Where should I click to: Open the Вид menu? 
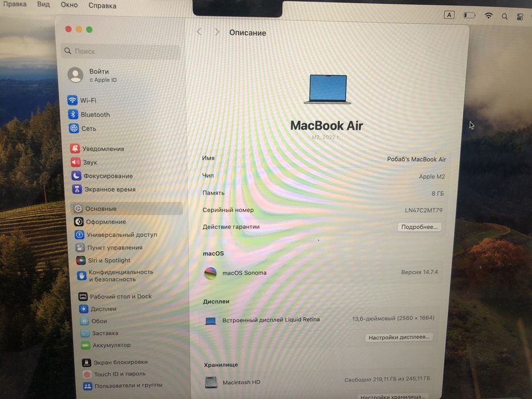pyautogui.click(x=43, y=5)
